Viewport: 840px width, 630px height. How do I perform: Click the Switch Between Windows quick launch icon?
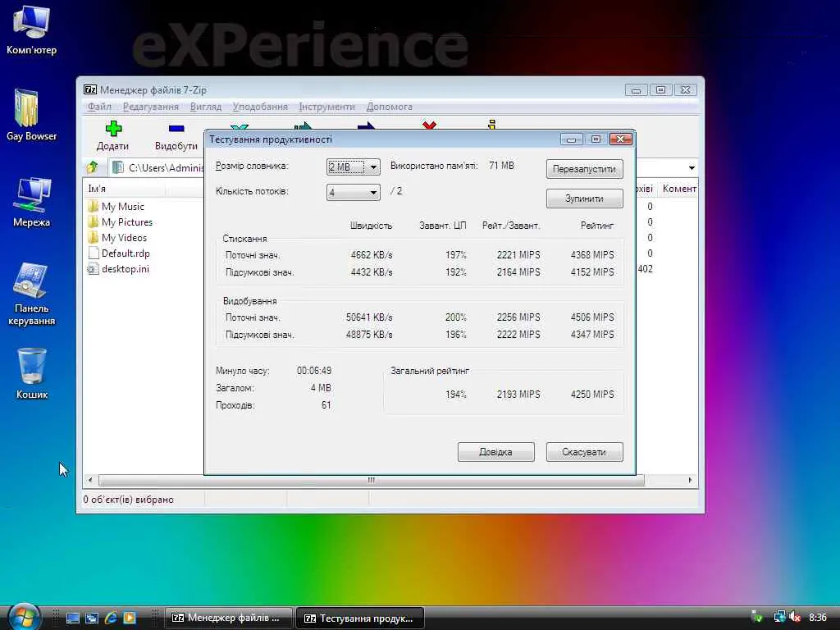[x=92, y=618]
